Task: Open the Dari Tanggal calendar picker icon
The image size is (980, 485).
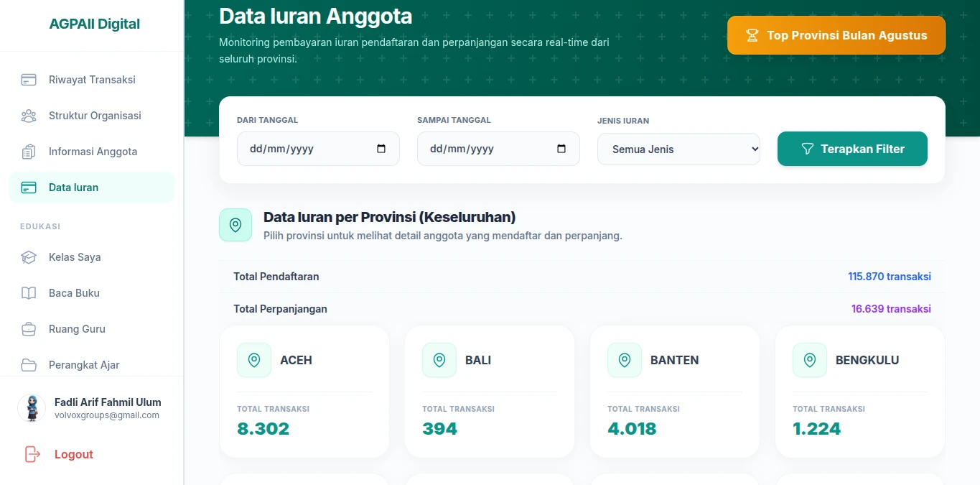Action: [x=381, y=149]
